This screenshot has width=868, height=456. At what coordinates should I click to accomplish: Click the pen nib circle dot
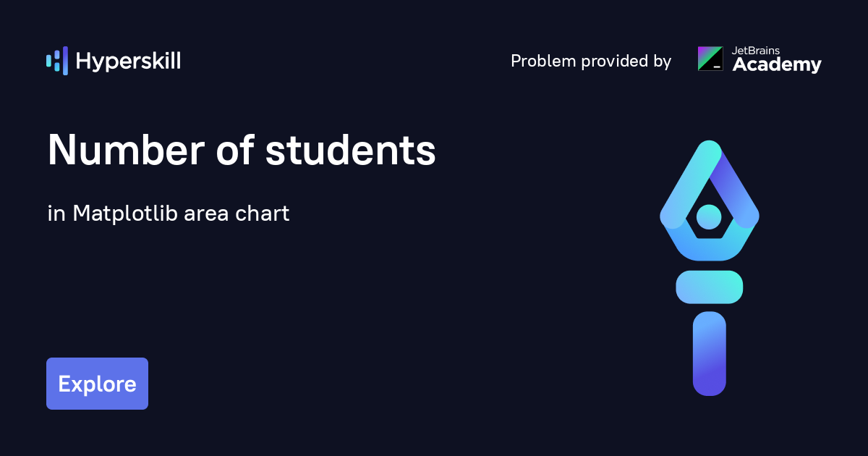[709, 216]
